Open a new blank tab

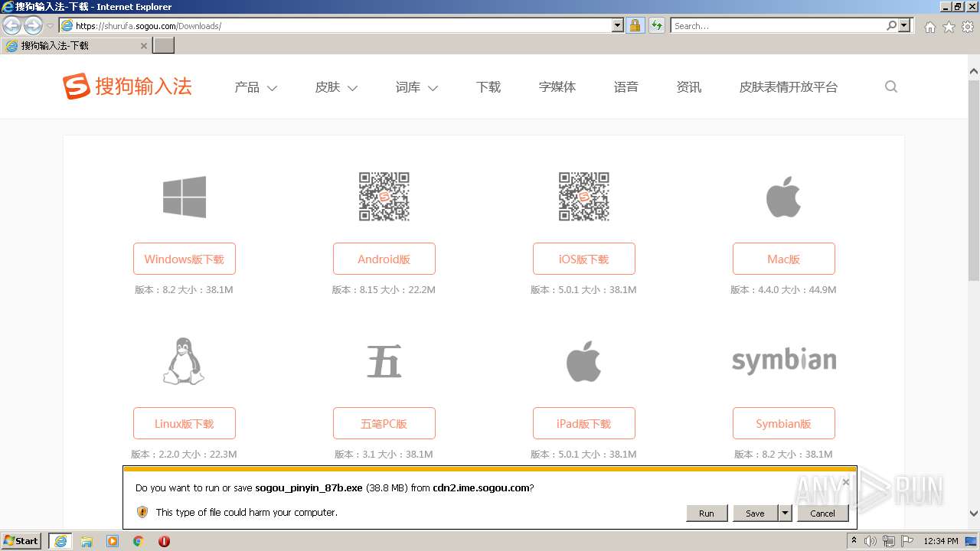coord(164,46)
